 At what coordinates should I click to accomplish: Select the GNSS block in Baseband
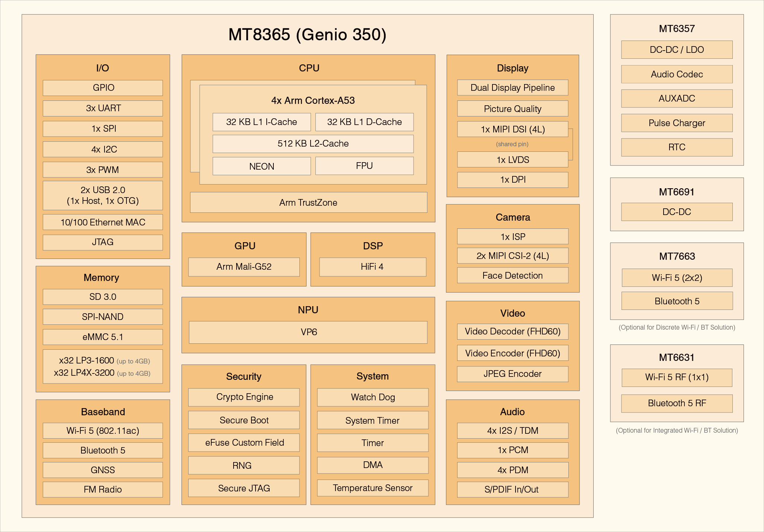pyautogui.click(x=103, y=470)
